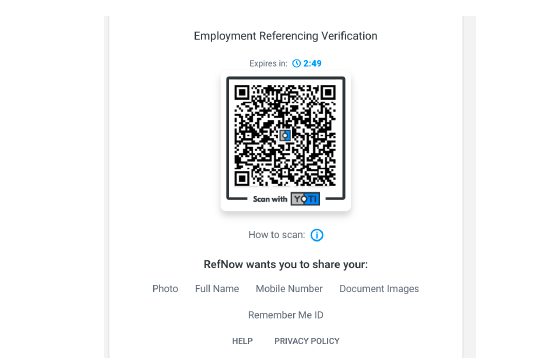Click the top-right QR finder square
Screen dimensions: 549x362
(328, 92)
